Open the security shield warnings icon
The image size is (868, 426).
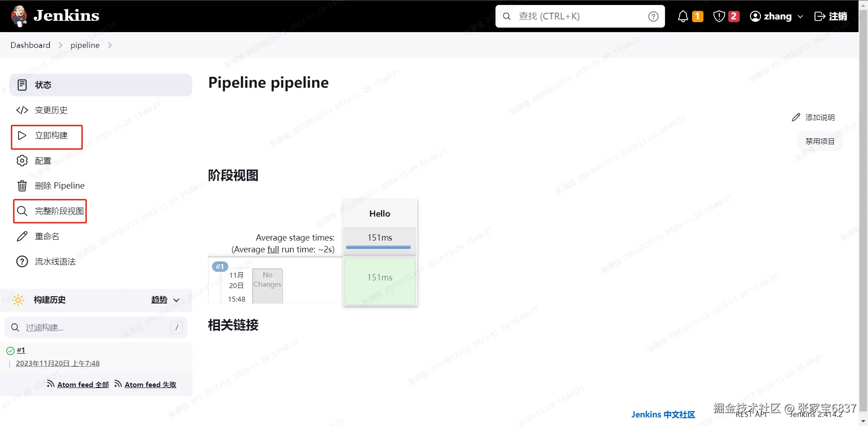pos(719,16)
